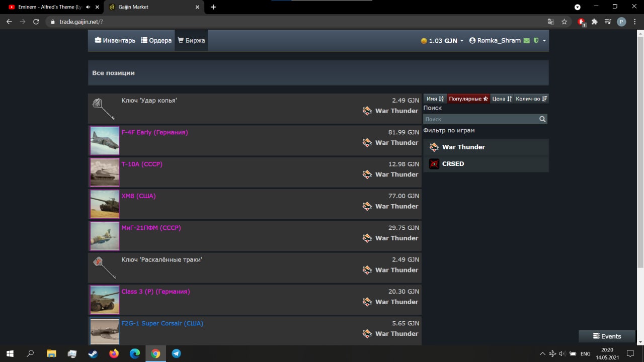
Task: Show hidden system tray icons
Action: pos(542,353)
